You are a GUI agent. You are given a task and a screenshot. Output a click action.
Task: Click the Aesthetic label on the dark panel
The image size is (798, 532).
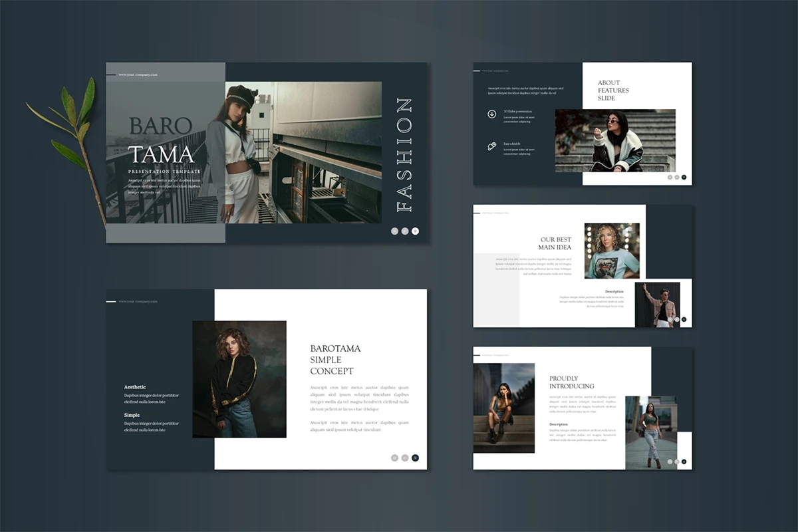(135, 387)
